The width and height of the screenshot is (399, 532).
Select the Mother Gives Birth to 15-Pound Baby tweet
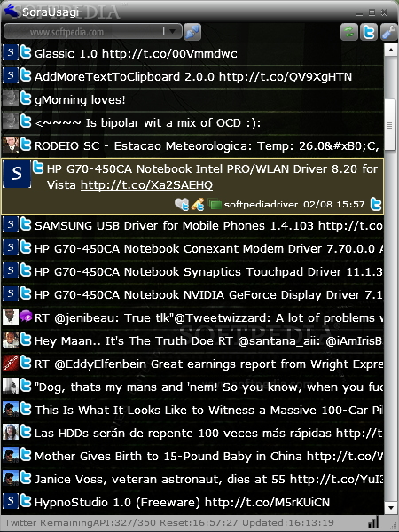coord(192,457)
